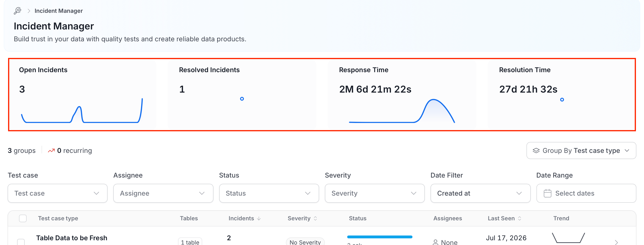Image resolution: width=644 pixels, height=245 pixels.
Task: Click the Trend column header
Action: coord(561,218)
